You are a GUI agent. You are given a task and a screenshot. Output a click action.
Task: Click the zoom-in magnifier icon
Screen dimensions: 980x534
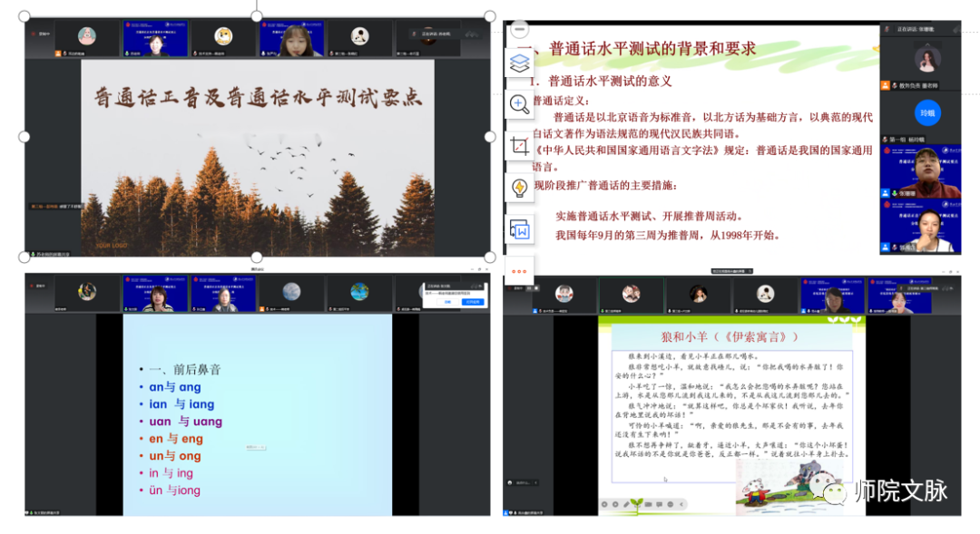tap(519, 103)
